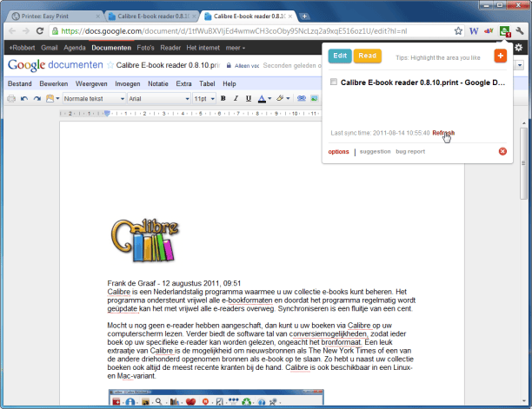Undo with the toolbar undo arrow

(24, 99)
